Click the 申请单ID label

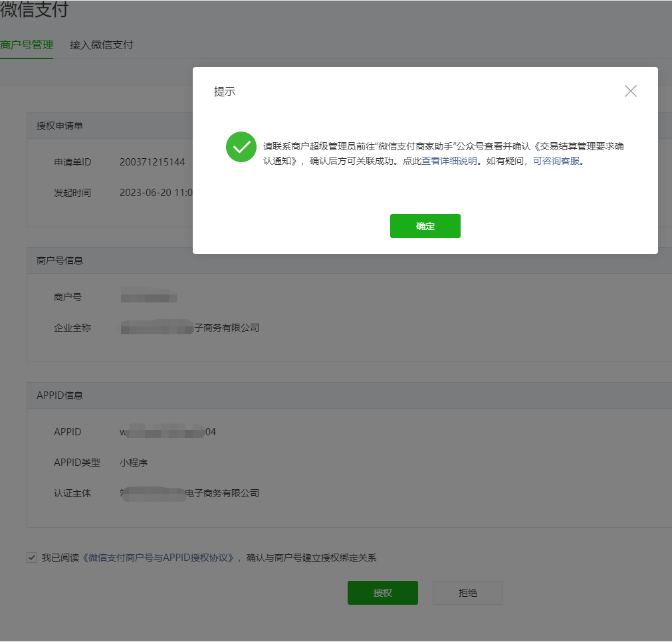(72, 162)
